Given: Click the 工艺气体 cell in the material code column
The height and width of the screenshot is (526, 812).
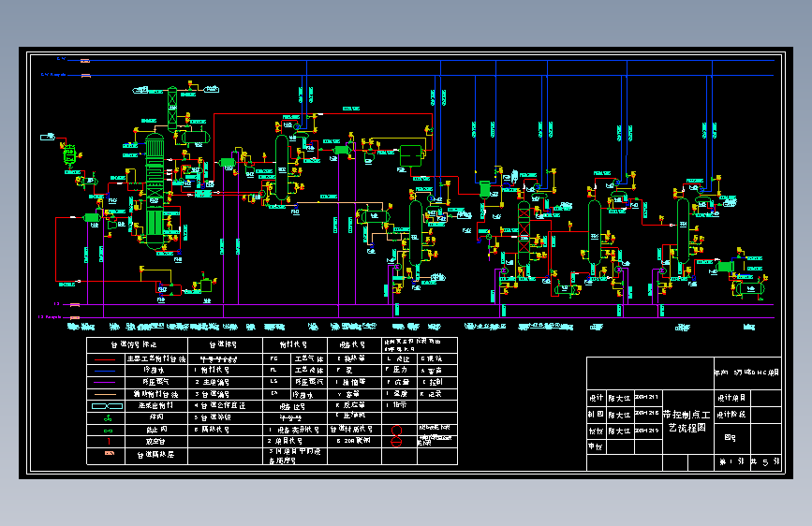Looking at the screenshot, I should tap(309, 358).
